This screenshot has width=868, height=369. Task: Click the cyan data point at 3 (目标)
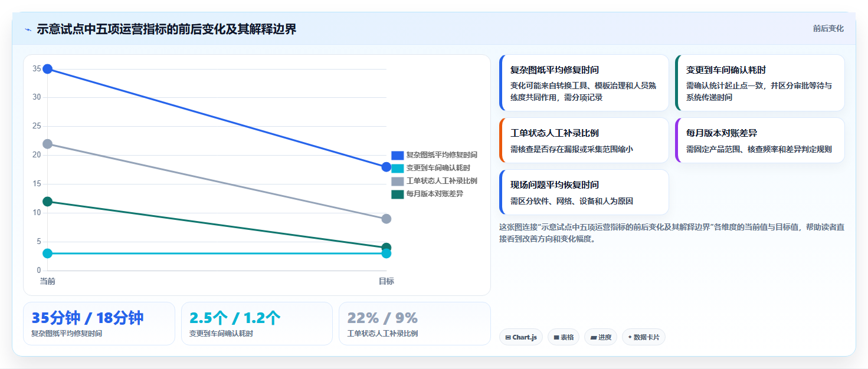(386, 253)
